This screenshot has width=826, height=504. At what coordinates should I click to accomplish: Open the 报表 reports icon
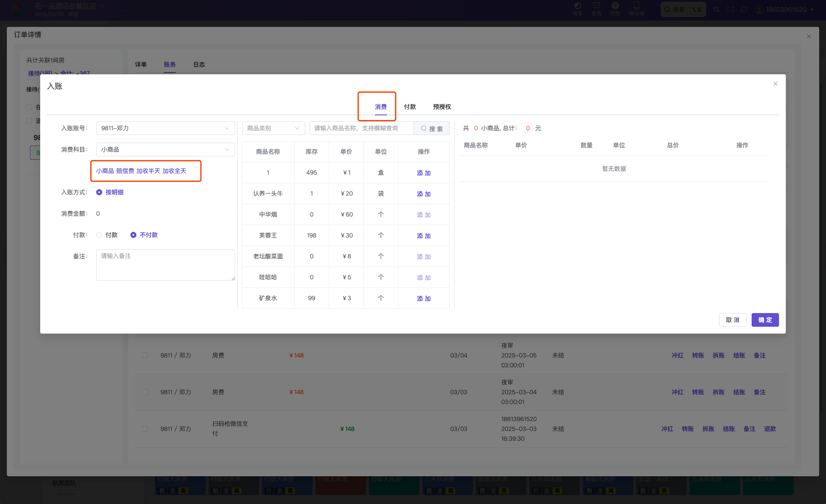coord(596,9)
